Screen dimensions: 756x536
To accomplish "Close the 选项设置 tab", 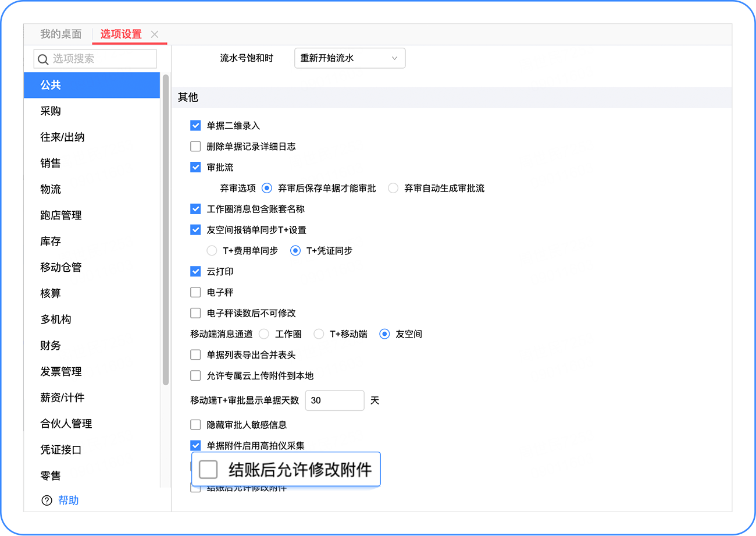I will 154,34.
